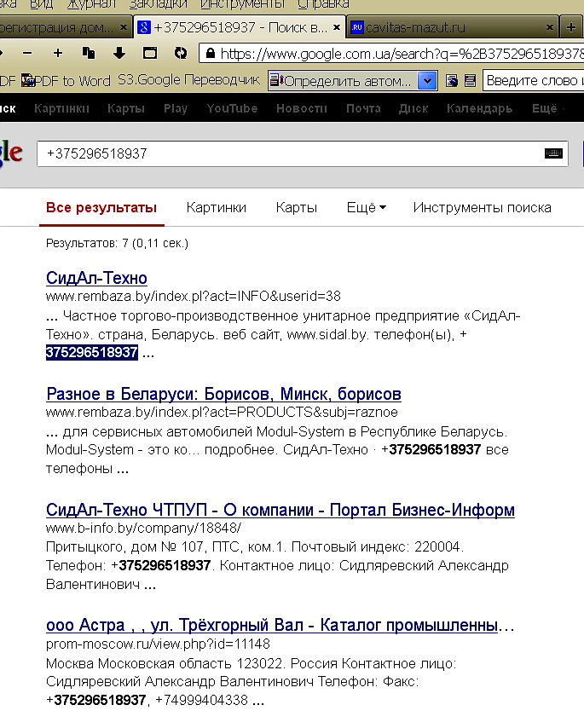
Task: Select the '+375296518937 - Поиск' tab
Action: [x=240, y=27]
